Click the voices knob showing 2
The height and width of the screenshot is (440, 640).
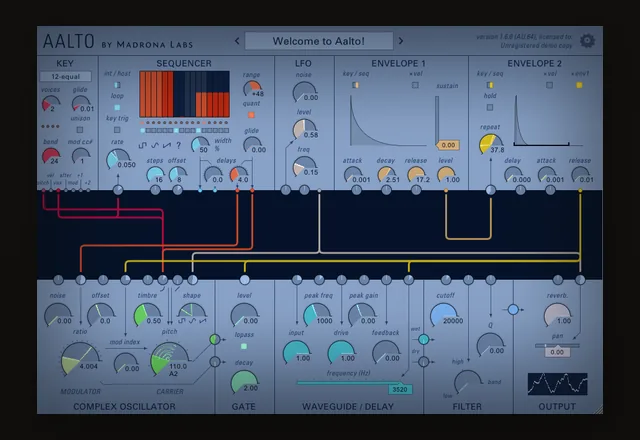(x=51, y=104)
